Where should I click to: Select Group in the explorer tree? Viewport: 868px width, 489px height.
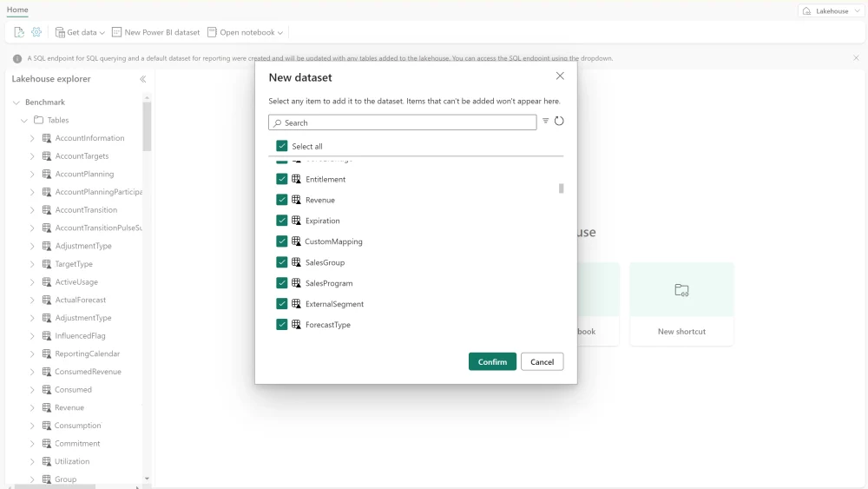point(65,479)
